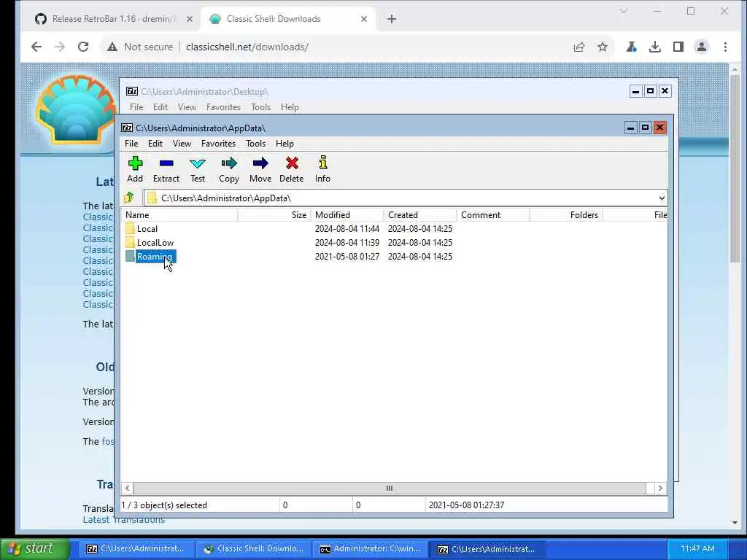Reload the classicshell.net page
Screen dimensions: 747x560
point(83,47)
